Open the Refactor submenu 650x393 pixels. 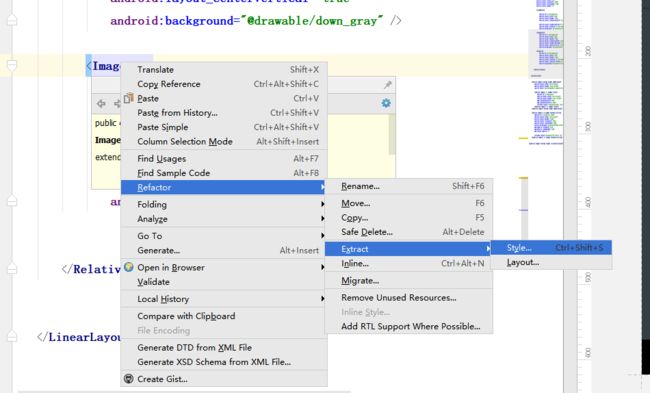click(224, 187)
